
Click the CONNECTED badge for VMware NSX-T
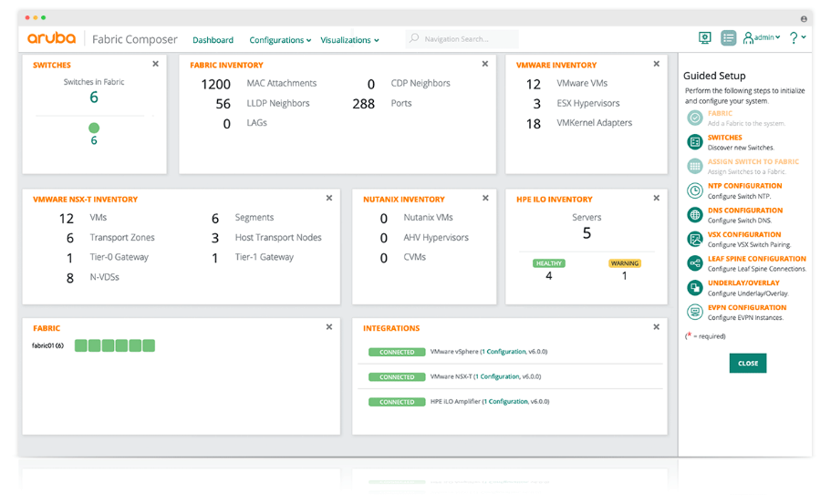click(x=397, y=377)
